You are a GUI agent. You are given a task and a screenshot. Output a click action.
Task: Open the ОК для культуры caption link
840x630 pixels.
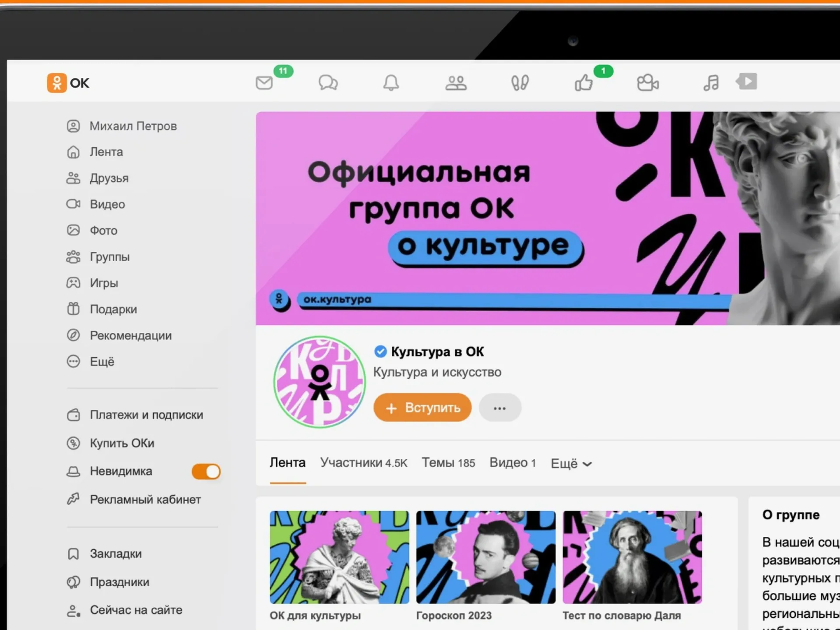315,616
